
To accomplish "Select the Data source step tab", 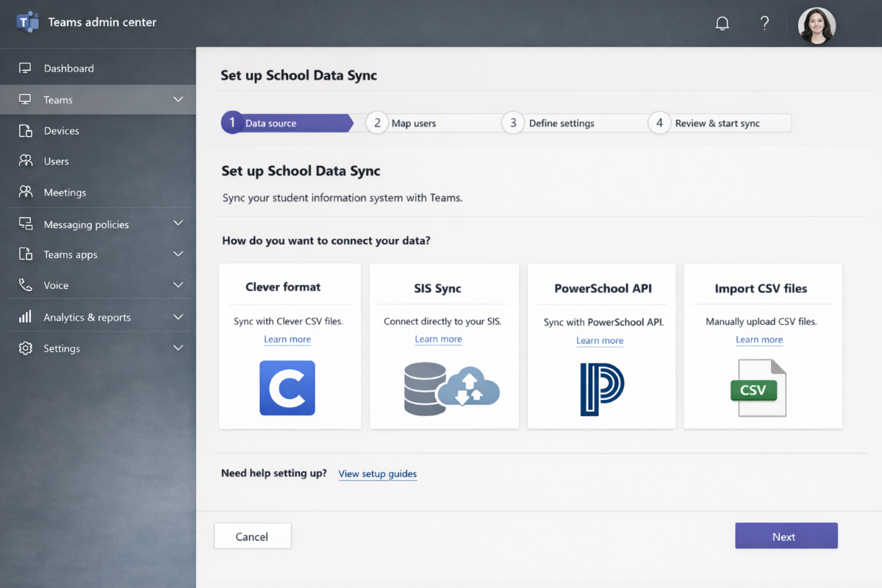I will (287, 123).
